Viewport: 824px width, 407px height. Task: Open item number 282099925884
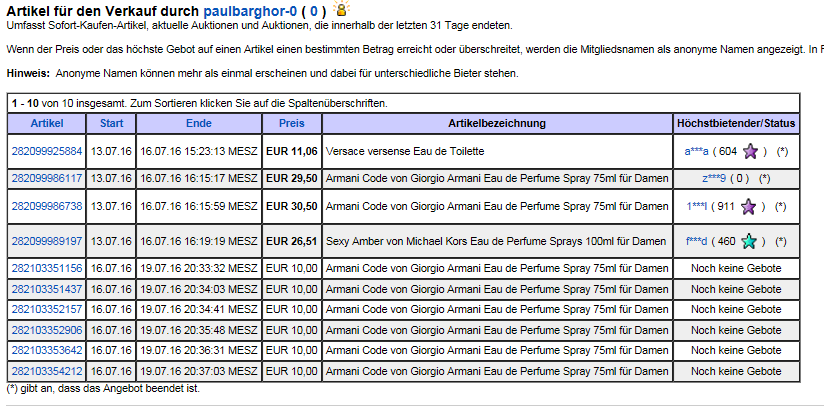click(47, 151)
